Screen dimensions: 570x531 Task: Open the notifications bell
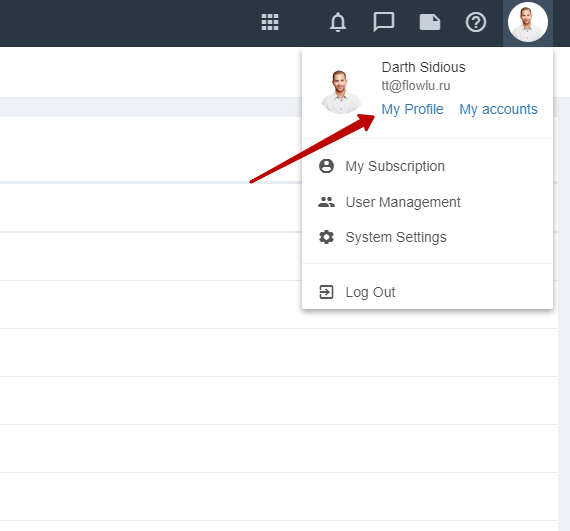coord(338,22)
